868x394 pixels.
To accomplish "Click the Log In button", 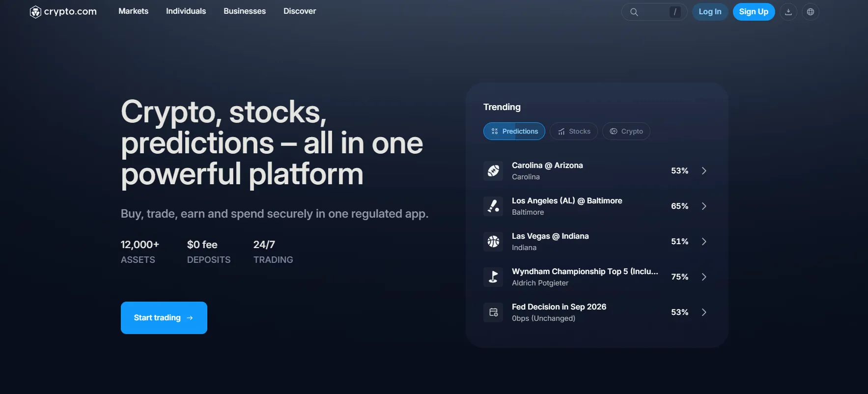I will [x=710, y=12].
